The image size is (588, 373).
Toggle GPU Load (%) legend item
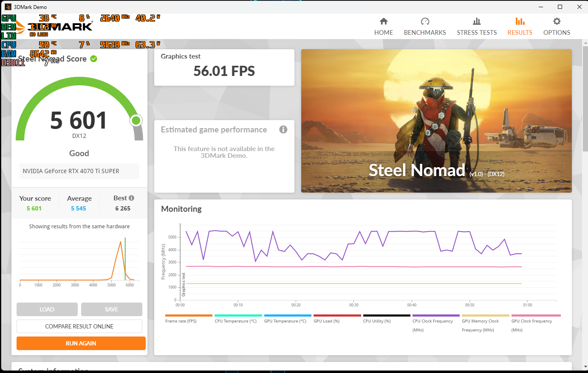click(x=337, y=319)
